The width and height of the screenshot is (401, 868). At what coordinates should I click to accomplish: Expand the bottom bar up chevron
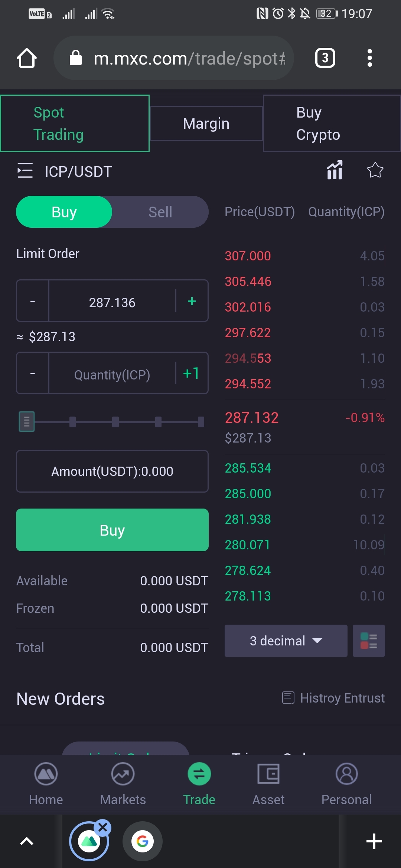27,841
